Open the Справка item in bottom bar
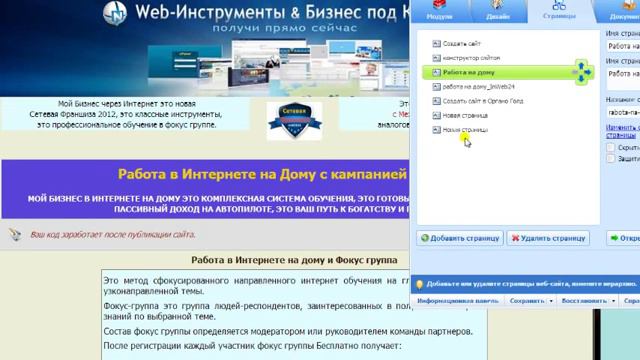The image size is (640, 360). coord(631,301)
